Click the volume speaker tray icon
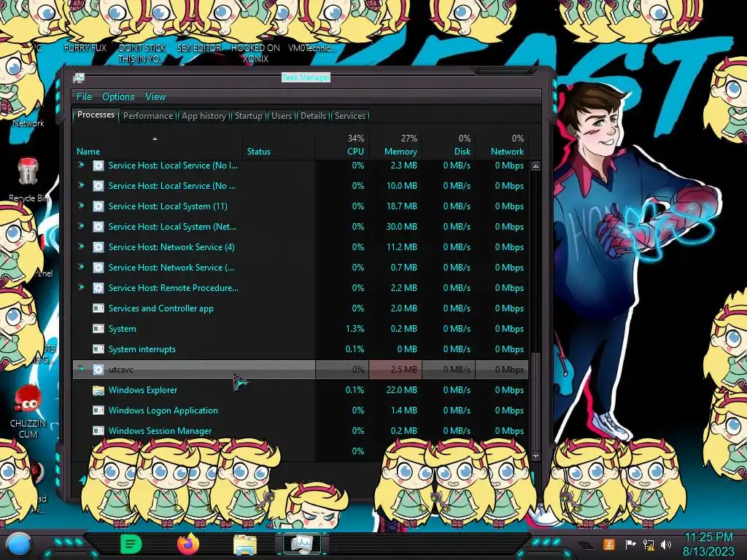 [666, 544]
